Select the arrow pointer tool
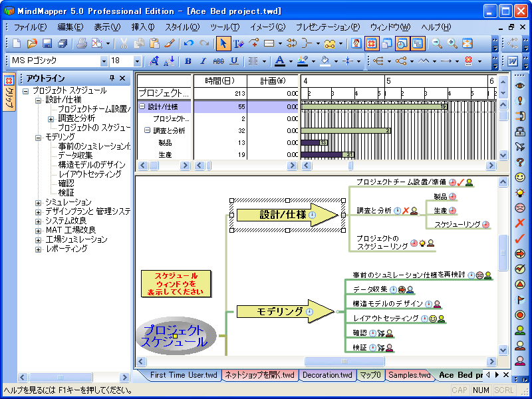This screenshot has width=532, height=399. tap(223, 43)
